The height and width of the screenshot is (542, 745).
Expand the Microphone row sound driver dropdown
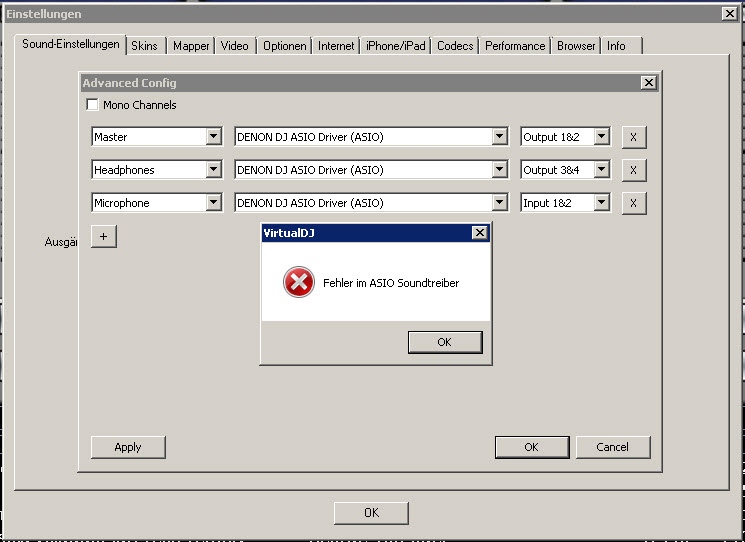pos(499,203)
